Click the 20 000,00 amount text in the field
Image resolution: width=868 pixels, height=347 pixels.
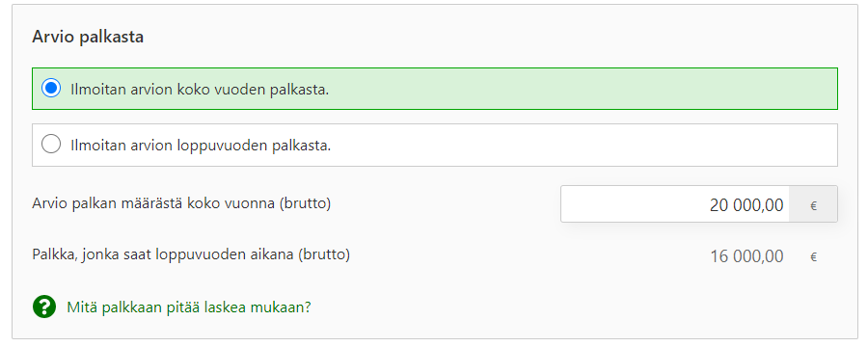(x=746, y=205)
